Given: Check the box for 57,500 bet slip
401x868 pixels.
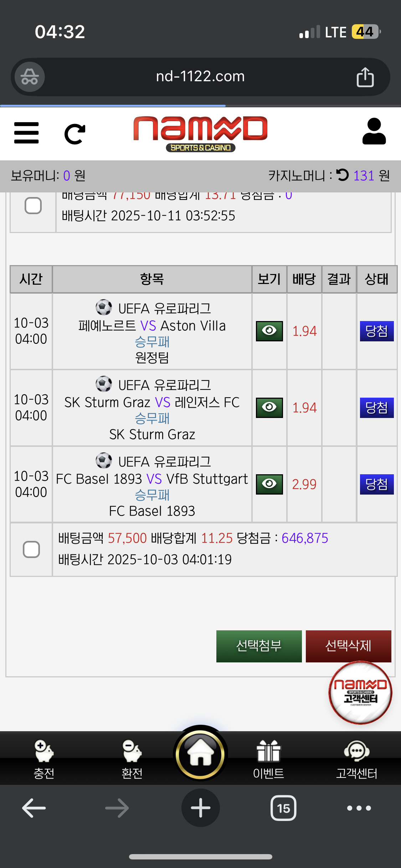Looking at the screenshot, I should 31,549.
